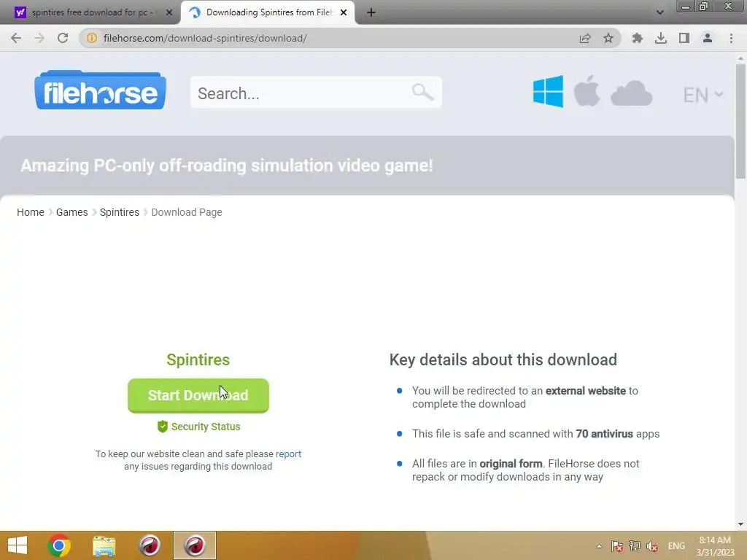The image size is (747, 560).
Task: Open Chrome downloads icon
Action: 660,38
